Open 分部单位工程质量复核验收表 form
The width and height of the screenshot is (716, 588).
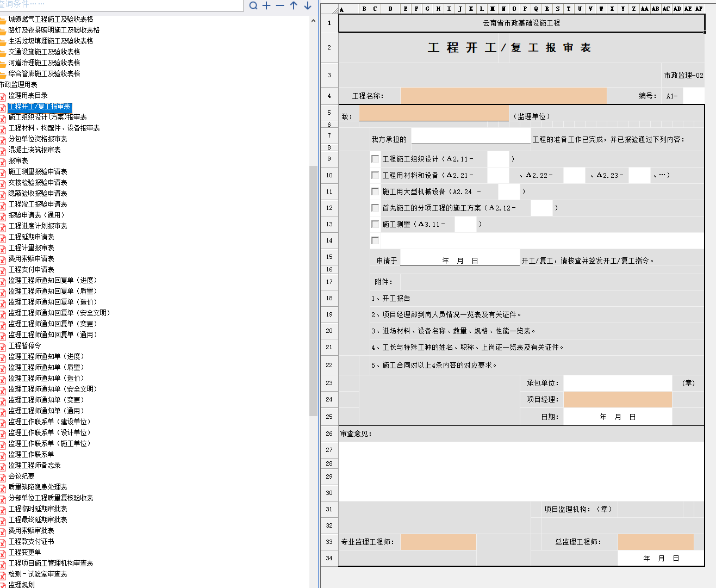pos(51,498)
